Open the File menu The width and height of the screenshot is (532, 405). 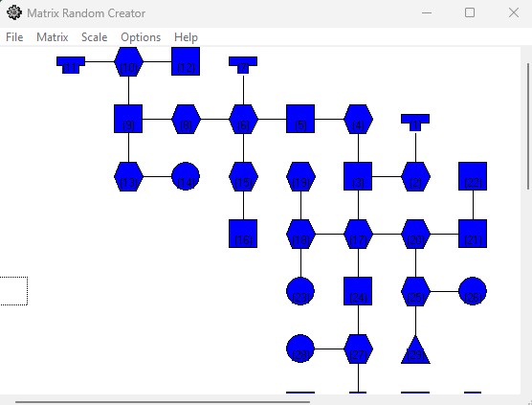point(14,37)
